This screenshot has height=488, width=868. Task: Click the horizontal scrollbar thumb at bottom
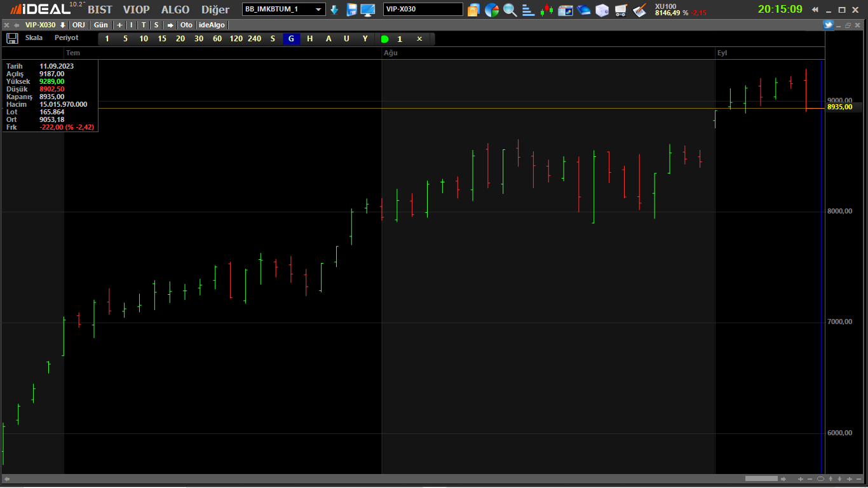(x=761, y=478)
